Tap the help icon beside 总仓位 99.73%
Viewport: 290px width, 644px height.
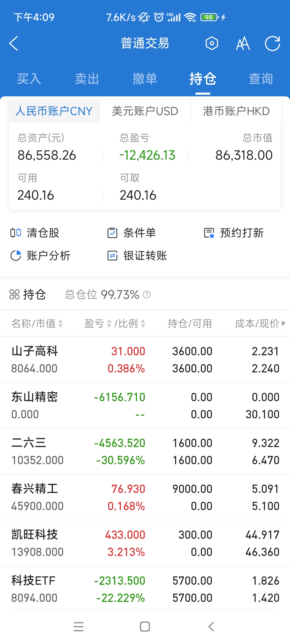coord(147,295)
